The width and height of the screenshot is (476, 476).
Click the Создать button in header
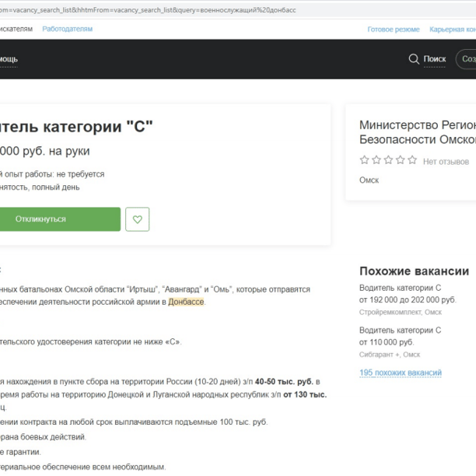click(466, 59)
